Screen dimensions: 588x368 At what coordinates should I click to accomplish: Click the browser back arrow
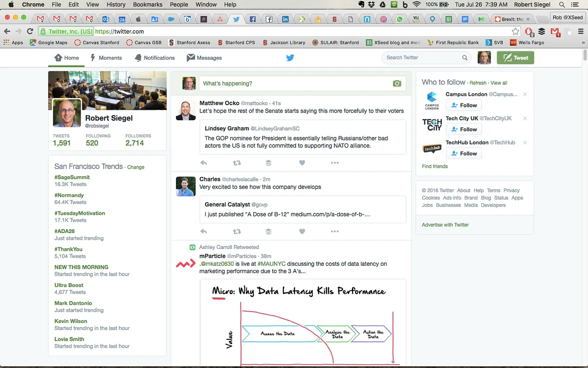coord(7,32)
